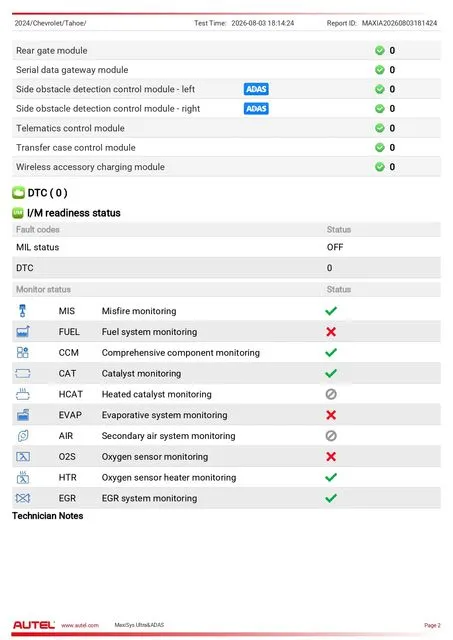
Task: Click the Oxygen sensor heater icon
Action: 23,477
